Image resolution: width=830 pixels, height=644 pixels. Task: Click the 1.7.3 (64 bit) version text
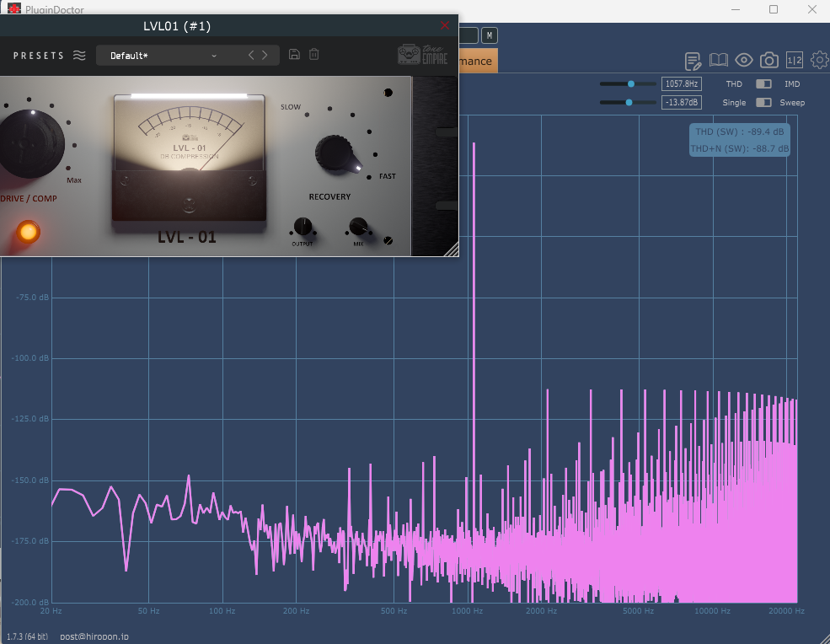27,636
